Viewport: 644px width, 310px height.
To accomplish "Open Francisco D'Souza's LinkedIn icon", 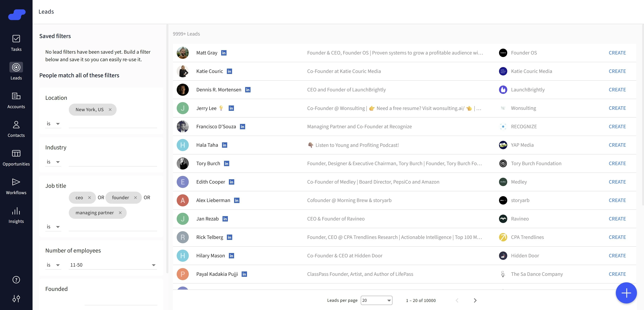I will 242,127.
